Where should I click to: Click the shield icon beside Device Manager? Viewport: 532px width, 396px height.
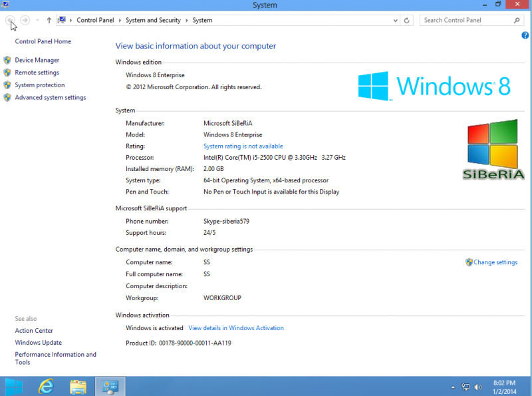click(7, 60)
